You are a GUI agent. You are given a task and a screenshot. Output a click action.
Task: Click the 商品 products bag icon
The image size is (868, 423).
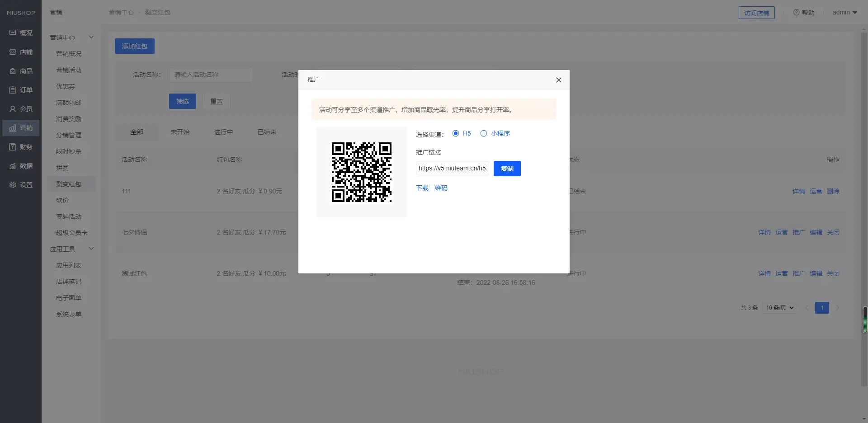pos(13,71)
